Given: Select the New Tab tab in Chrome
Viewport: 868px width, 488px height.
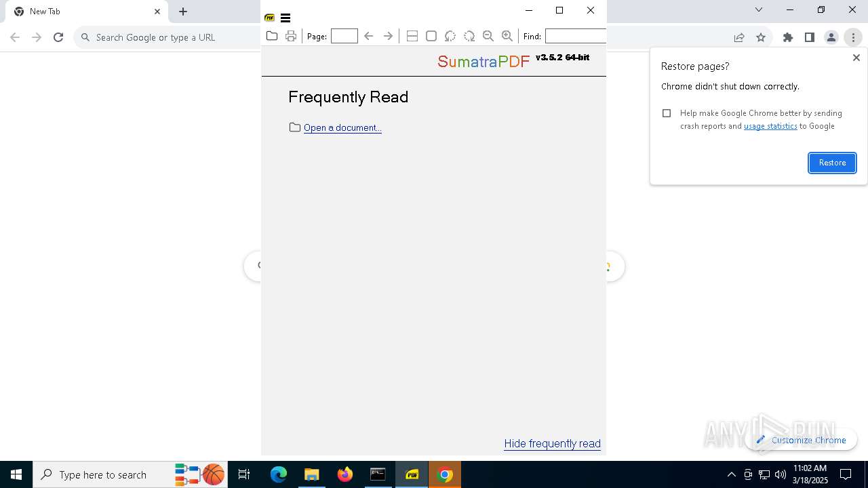Looking at the screenshot, I should (85, 12).
